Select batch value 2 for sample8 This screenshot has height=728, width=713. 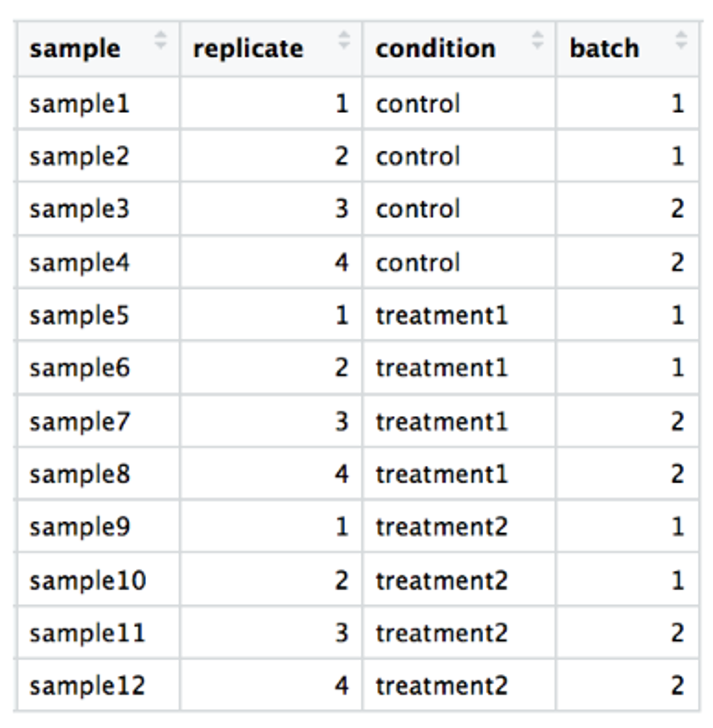tap(677, 474)
